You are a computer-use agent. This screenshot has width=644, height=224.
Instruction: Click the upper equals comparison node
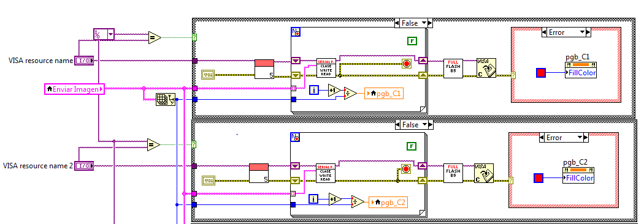pyautogui.click(x=155, y=38)
